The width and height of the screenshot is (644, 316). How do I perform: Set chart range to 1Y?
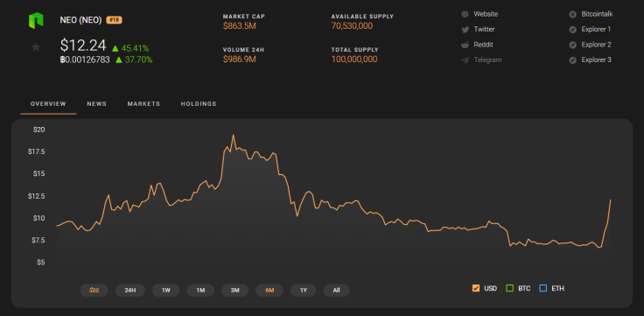pos(304,290)
